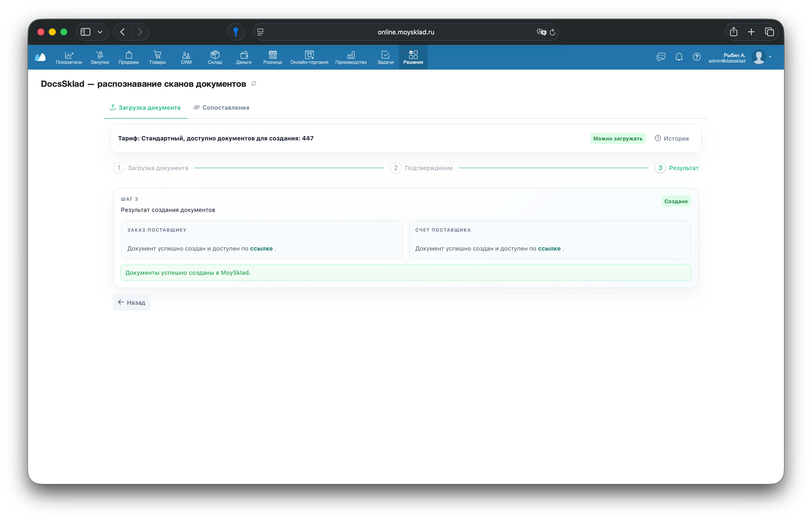Open the Розница section
The height and width of the screenshot is (521, 812).
272,57
